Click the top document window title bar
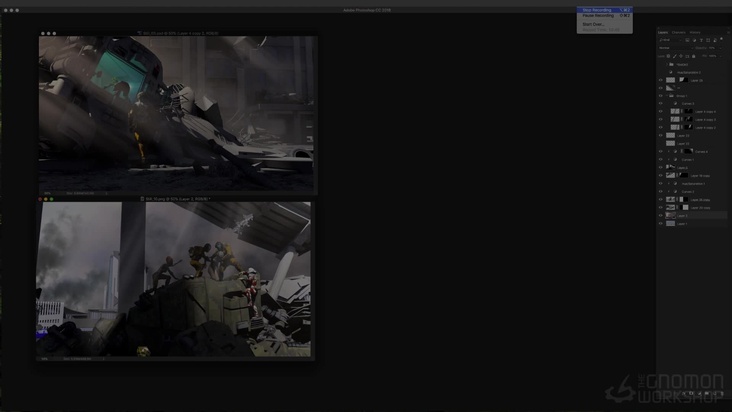732x412 pixels. 178,33
